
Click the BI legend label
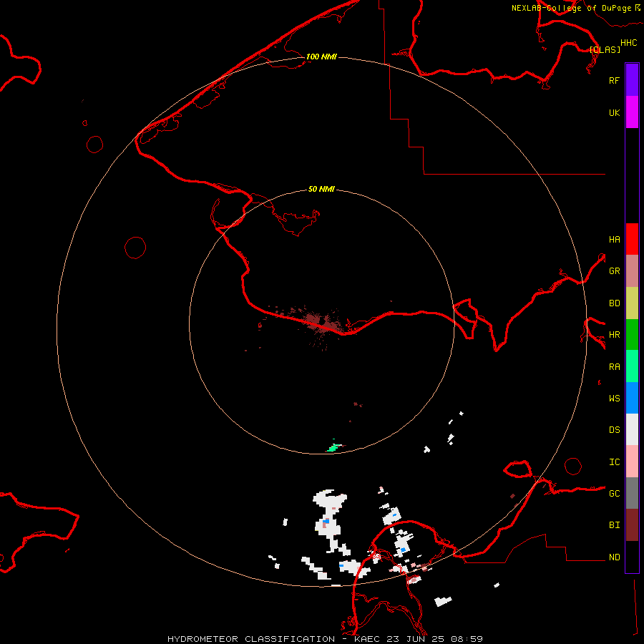[x=614, y=525]
